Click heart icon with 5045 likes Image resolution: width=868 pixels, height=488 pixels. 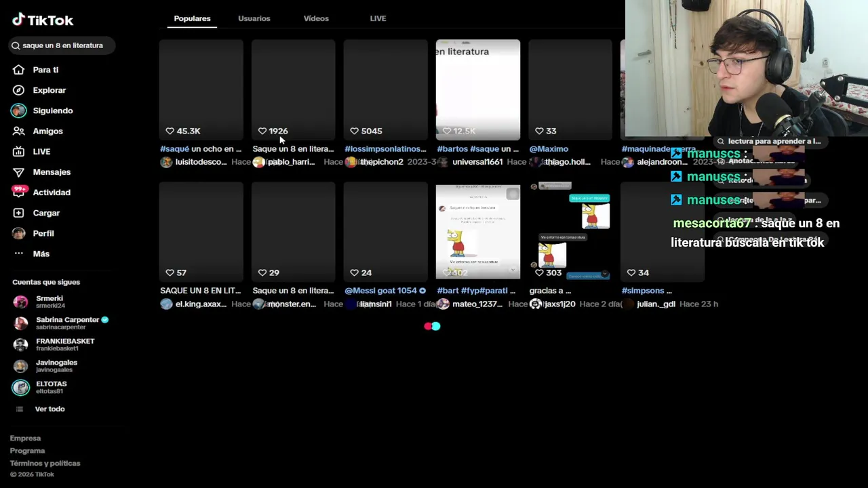click(354, 131)
